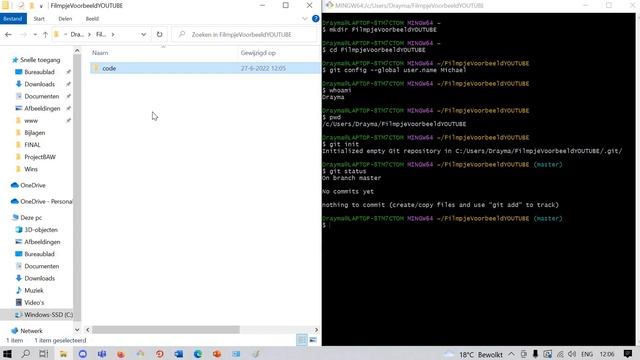
Task: Switch the ENG input language
Action: pyautogui.click(x=587, y=354)
